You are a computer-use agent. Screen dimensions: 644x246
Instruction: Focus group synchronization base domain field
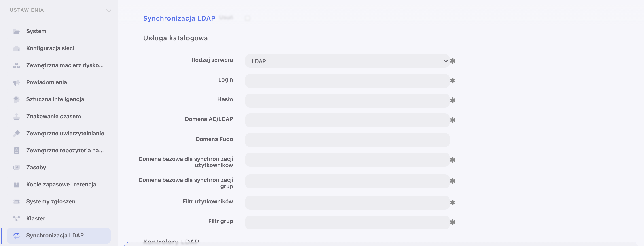click(347, 181)
